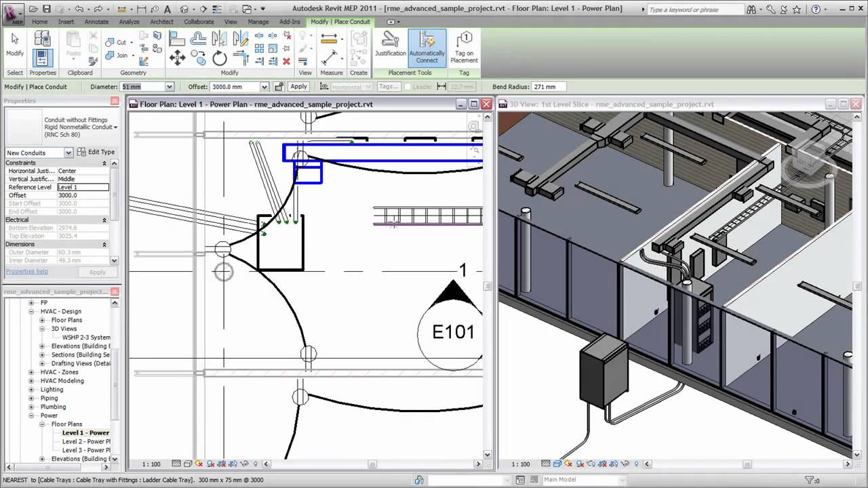Image resolution: width=868 pixels, height=488 pixels.
Task: Select Level 2 - Power Plan in browser
Action: 86,441
